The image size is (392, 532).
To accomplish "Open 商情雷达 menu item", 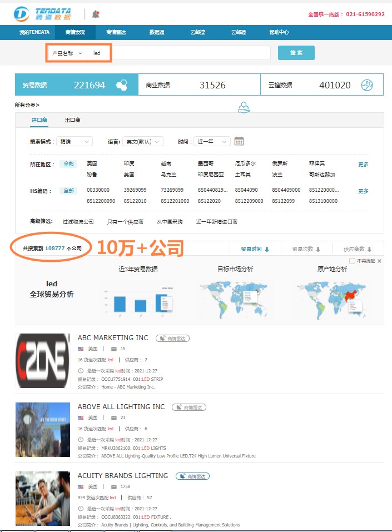I will pos(116,32).
